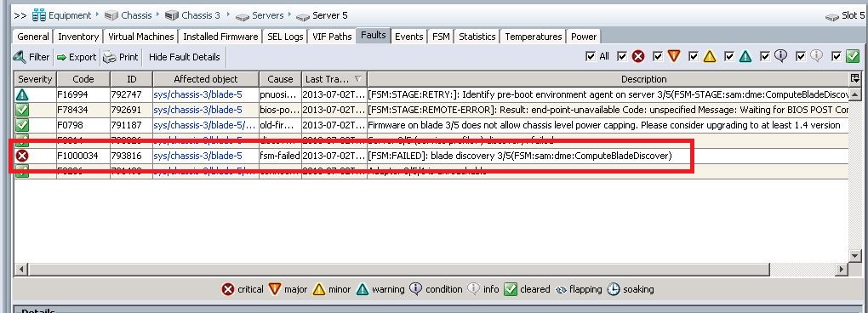Screen dimensions: 868x313
Task: Click Hide Fault Details button
Action: pos(185,57)
